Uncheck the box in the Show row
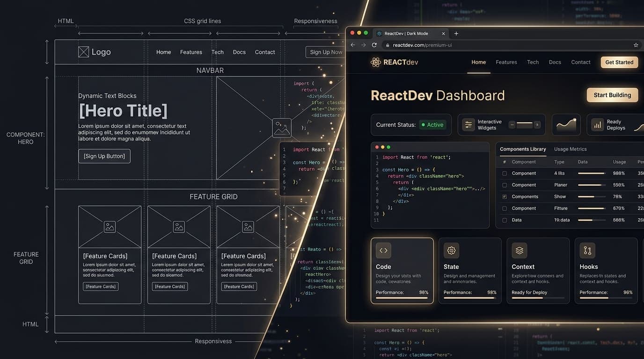This screenshot has width=644, height=359. (x=505, y=197)
